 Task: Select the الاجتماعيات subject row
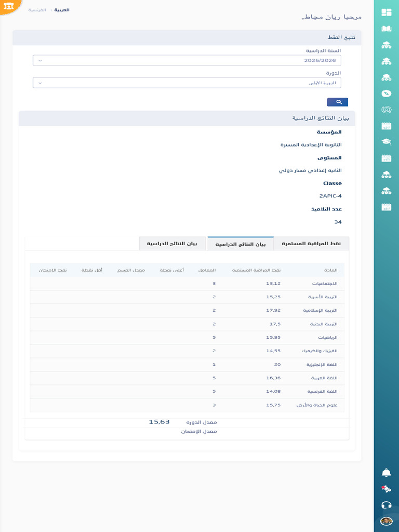(x=187, y=284)
